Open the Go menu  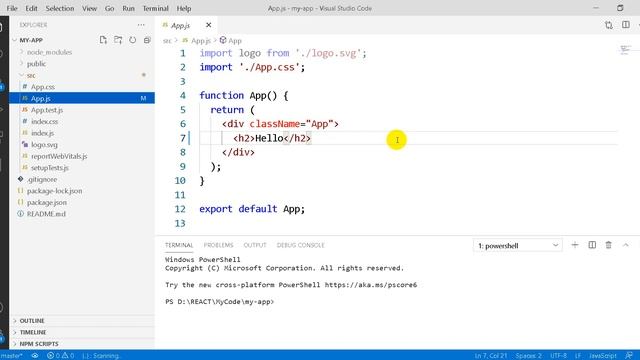[x=109, y=8]
